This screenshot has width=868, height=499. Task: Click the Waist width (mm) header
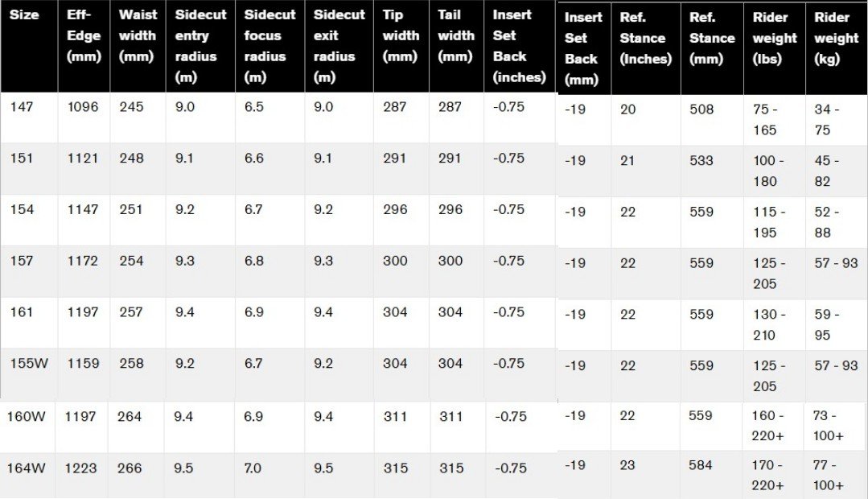coord(137,35)
